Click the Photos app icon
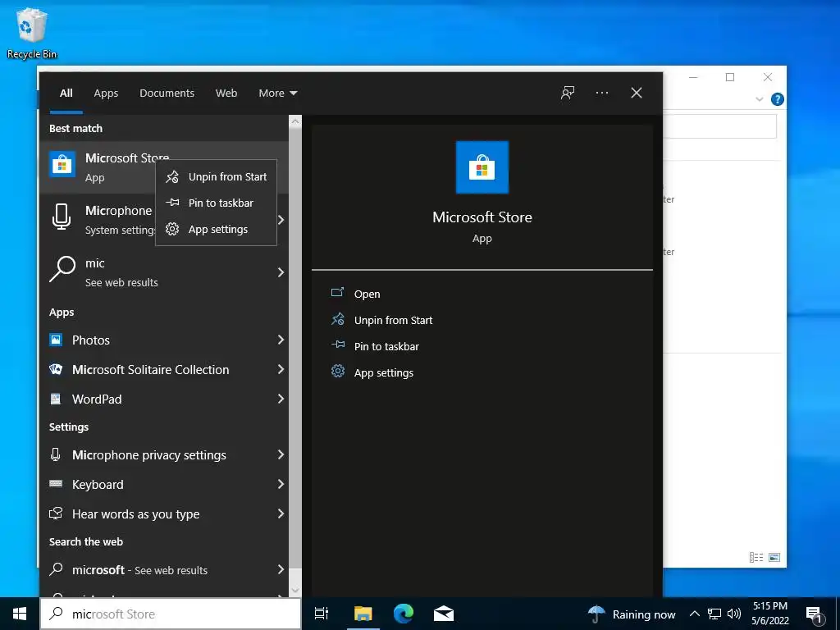This screenshot has width=840, height=630. [56, 340]
